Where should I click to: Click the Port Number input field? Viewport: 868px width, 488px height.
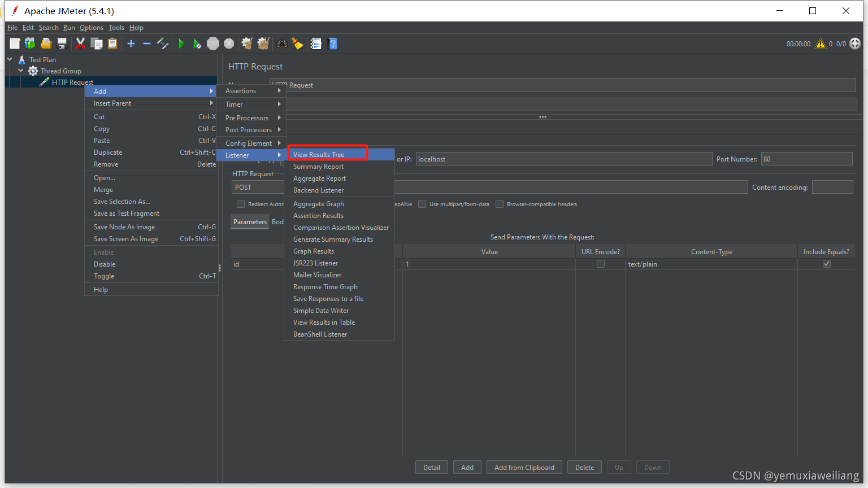pos(806,159)
